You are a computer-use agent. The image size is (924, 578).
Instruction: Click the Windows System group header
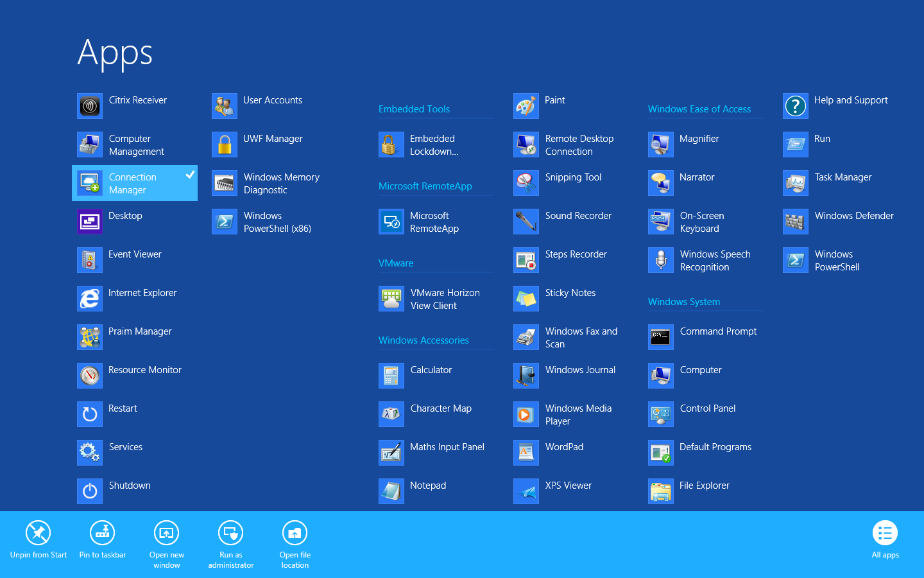coord(684,302)
